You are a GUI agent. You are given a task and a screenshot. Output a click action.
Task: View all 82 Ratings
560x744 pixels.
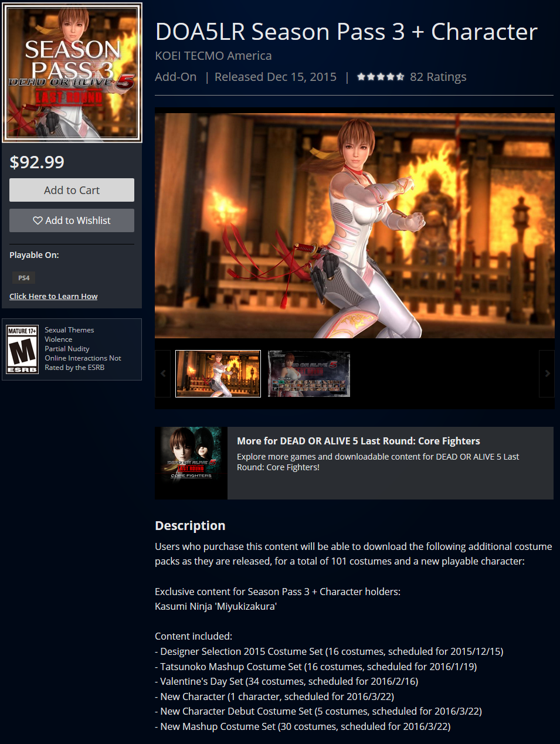438,77
